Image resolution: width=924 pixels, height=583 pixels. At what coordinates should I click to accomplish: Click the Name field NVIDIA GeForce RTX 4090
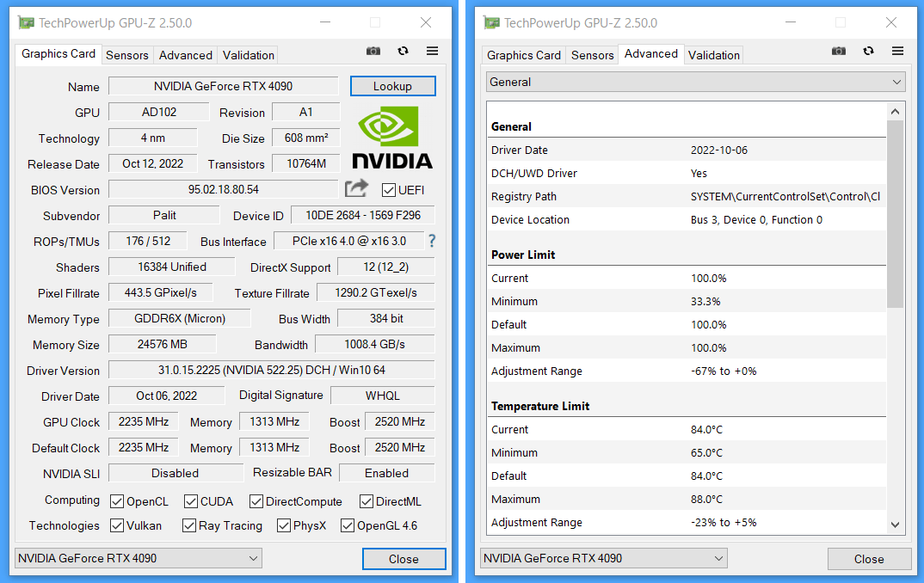point(224,86)
